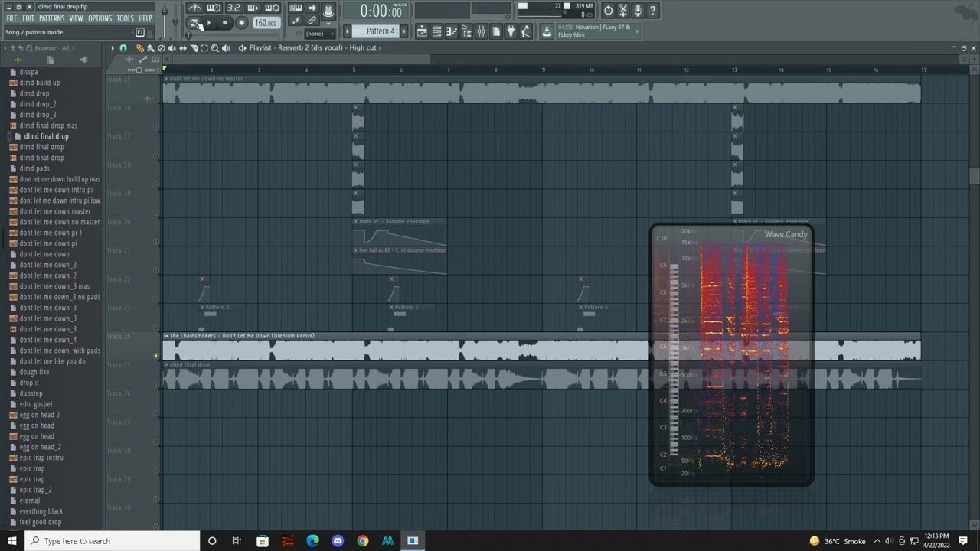
Task: Select 'dubstep' in the browser list
Action: coord(31,393)
